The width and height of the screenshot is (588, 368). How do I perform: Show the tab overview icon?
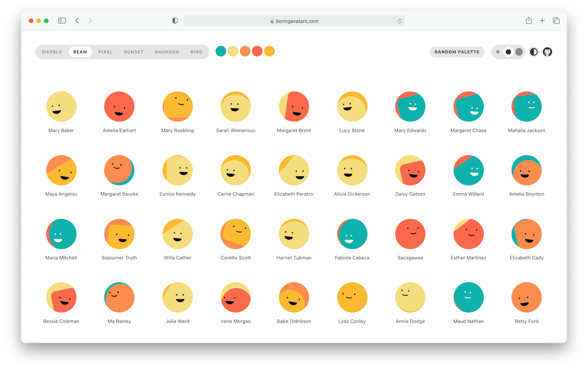pos(556,21)
